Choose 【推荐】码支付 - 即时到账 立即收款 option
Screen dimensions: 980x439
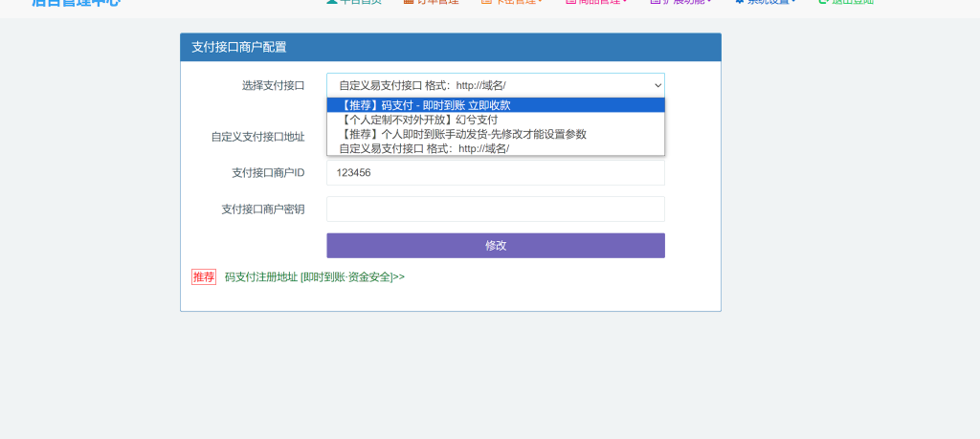point(495,105)
